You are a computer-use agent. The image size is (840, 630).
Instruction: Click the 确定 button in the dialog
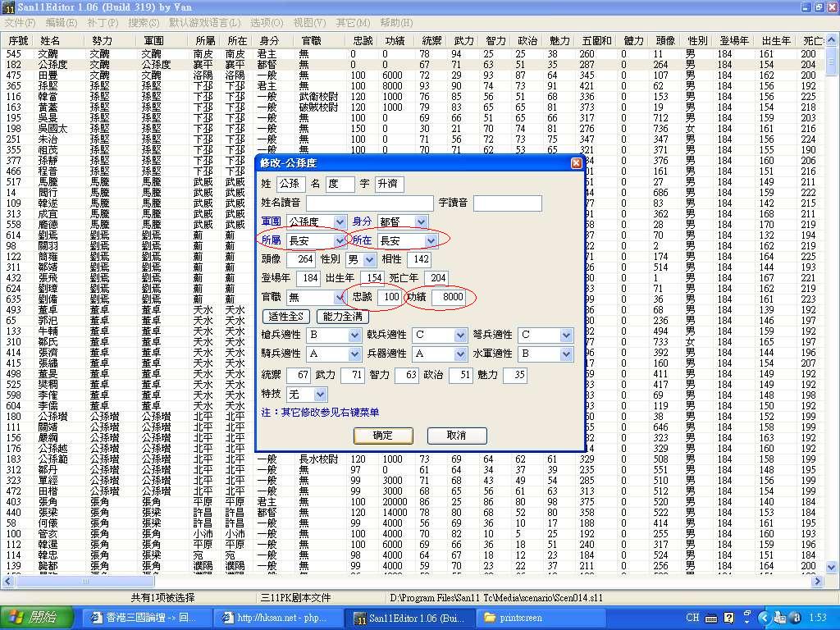tap(383, 436)
